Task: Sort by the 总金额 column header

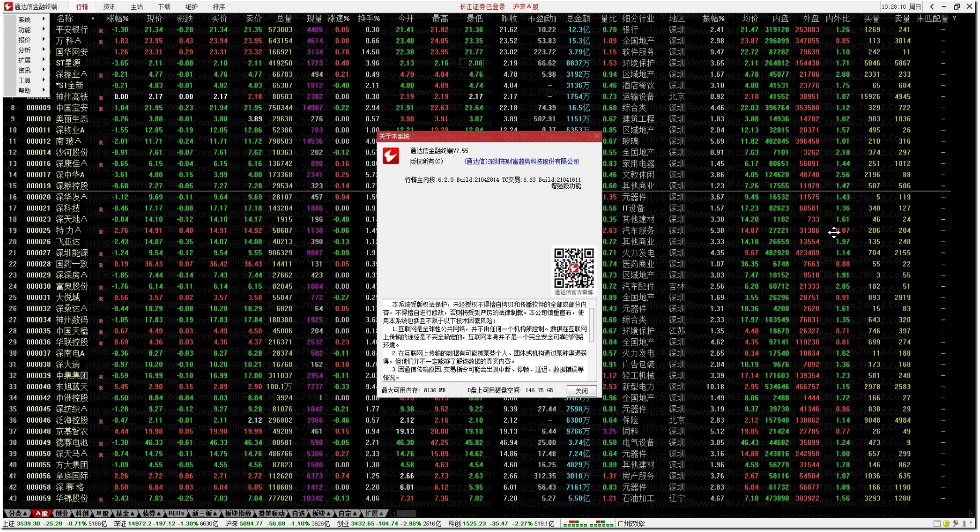Action: 578,18
